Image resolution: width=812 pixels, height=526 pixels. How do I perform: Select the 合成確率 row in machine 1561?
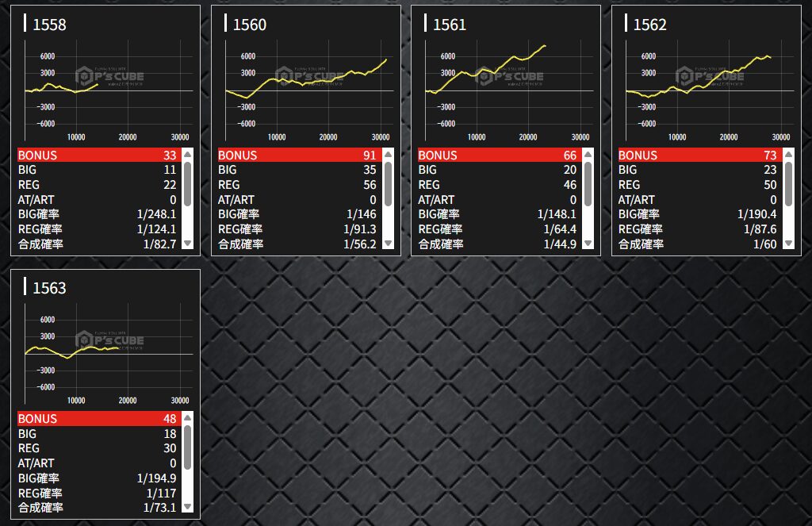(x=497, y=244)
